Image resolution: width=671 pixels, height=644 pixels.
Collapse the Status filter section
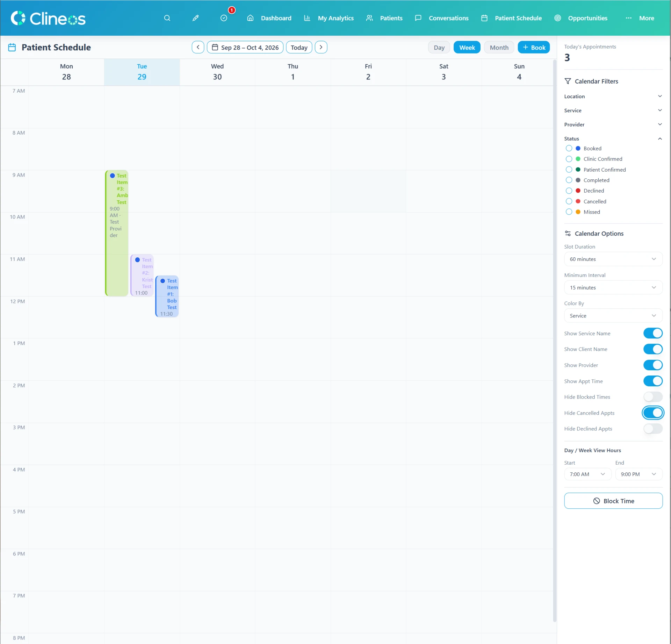[613, 139]
